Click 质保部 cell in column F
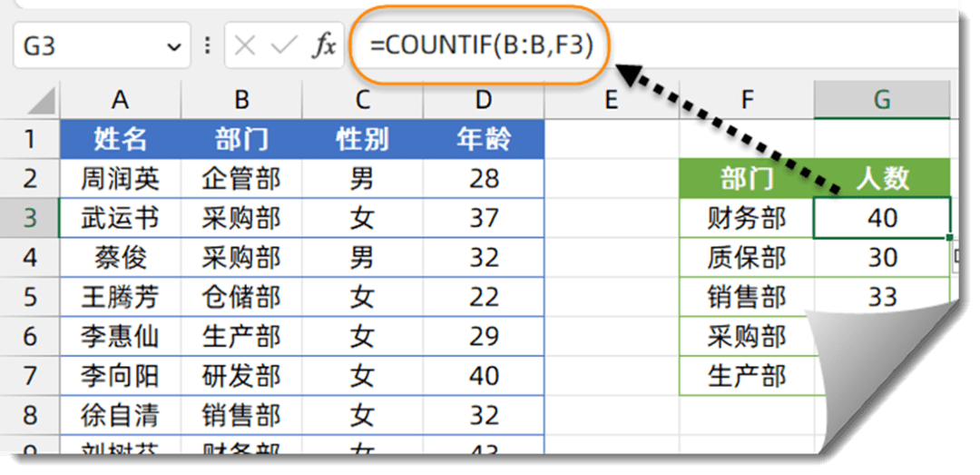The image size is (980, 475). [x=747, y=257]
